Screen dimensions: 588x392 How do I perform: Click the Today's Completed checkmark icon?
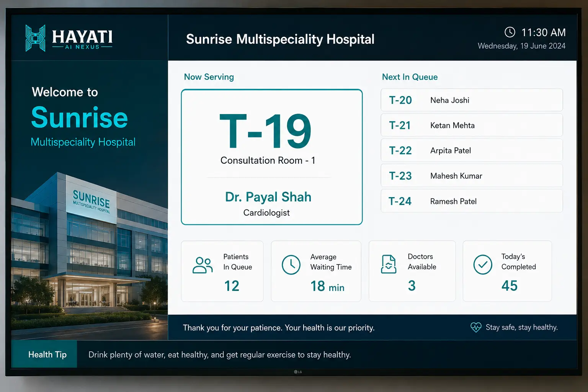click(x=483, y=265)
